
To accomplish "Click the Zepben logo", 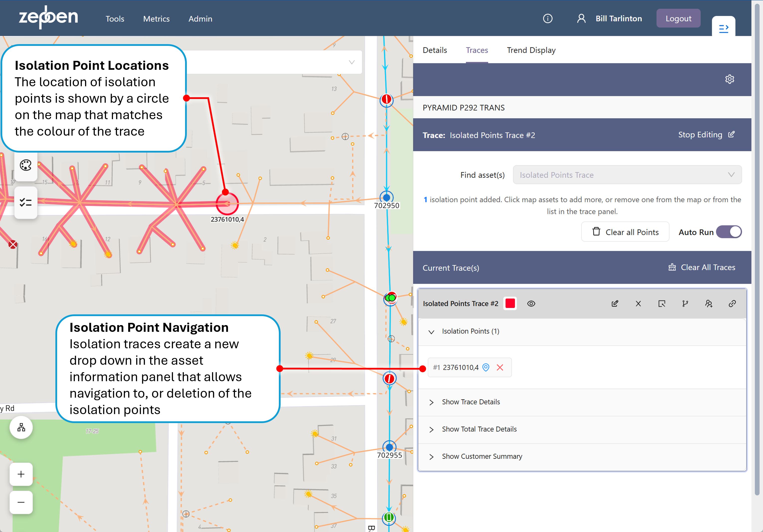I will point(49,17).
